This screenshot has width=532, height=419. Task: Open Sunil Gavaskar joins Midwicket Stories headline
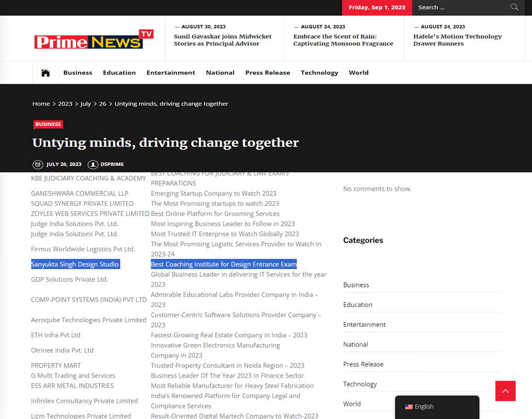(223, 40)
